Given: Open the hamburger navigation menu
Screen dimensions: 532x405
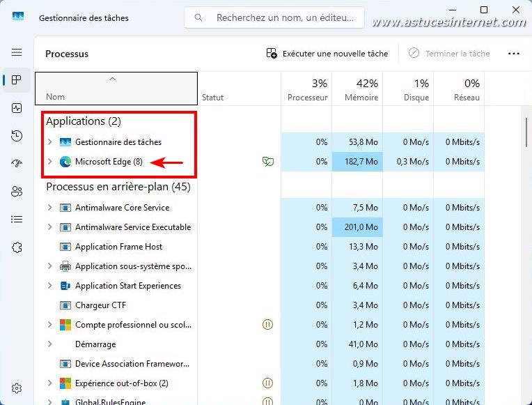Looking at the screenshot, I should click(17, 52).
